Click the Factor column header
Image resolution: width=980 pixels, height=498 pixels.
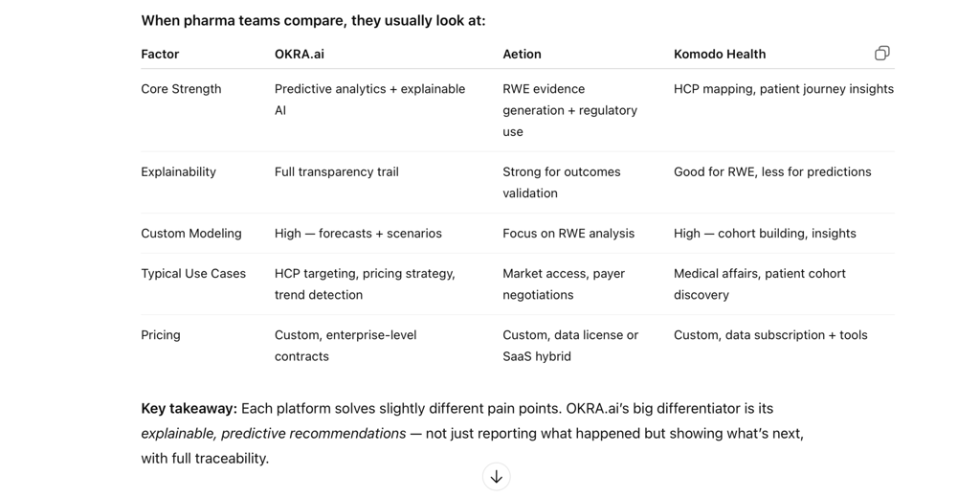click(x=160, y=54)
